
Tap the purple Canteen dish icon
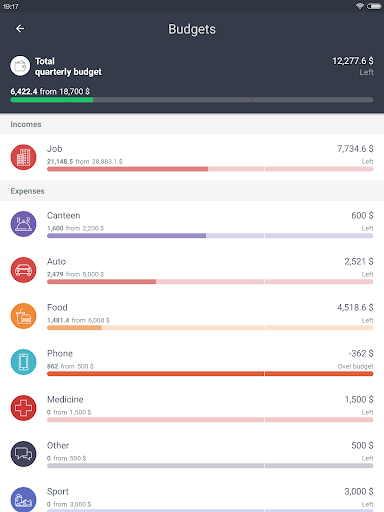(23, 224)
